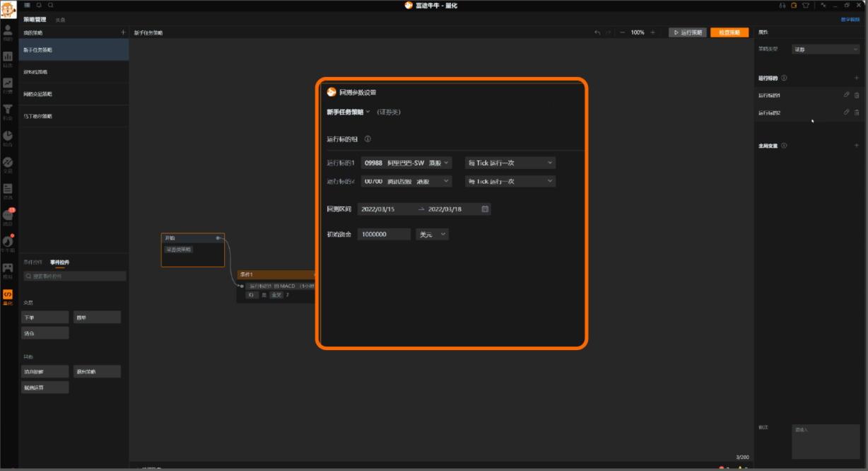The height and width of the screenshot is (471, 868).
Task: Switch to the 策略管理 tab
Action: pos(35,19)
